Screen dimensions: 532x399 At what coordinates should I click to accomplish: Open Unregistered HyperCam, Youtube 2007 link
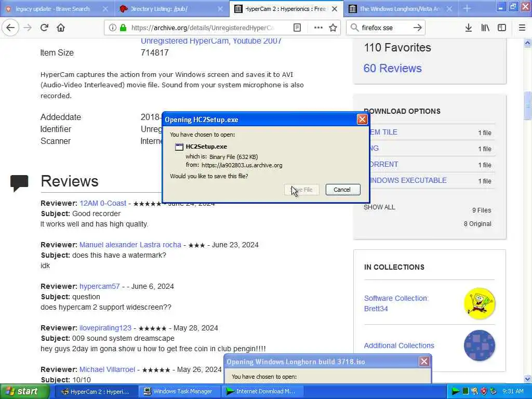[211, 41]
